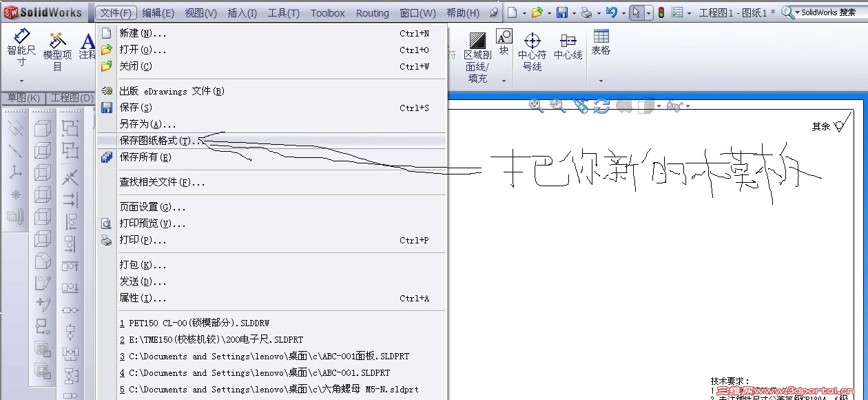Viewport: 868px width, 400px height.
Task: Click the blue rotate view arrows icon
Action: [x=602, y=106]
